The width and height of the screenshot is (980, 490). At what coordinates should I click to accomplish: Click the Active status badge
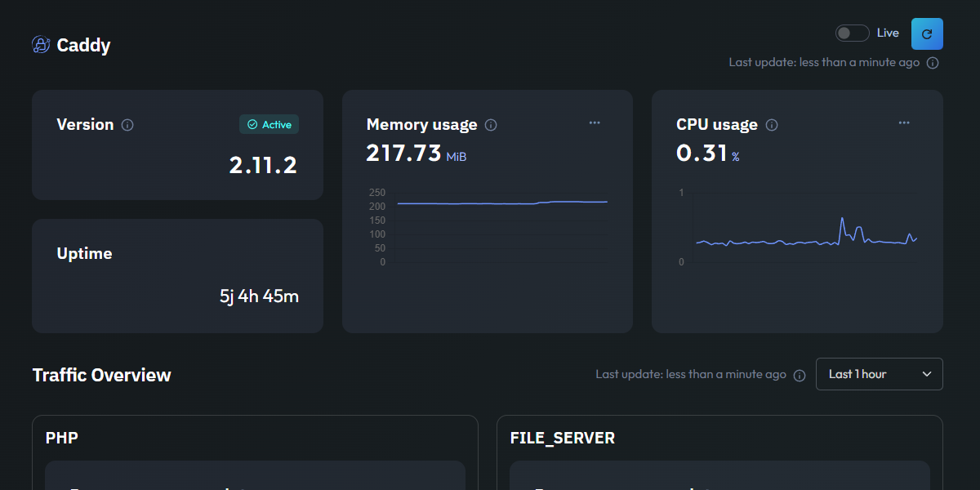(269, 125)
